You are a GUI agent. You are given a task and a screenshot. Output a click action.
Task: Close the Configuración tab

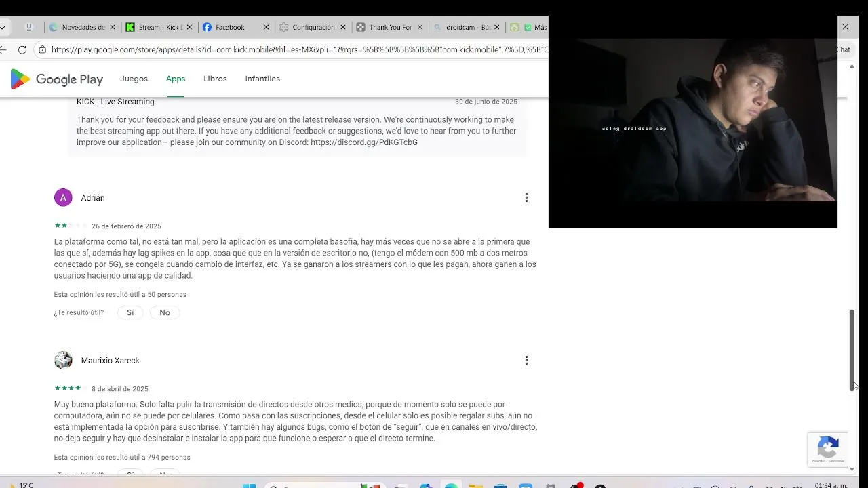[343, 27]
